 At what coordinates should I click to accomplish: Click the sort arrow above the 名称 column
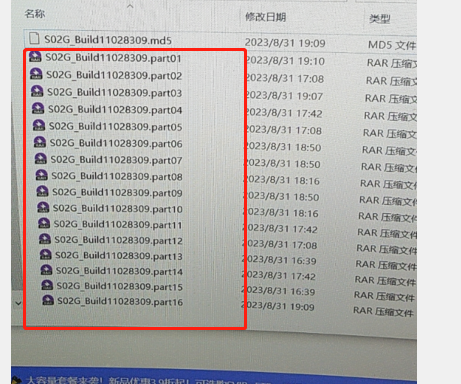point(130,6)
